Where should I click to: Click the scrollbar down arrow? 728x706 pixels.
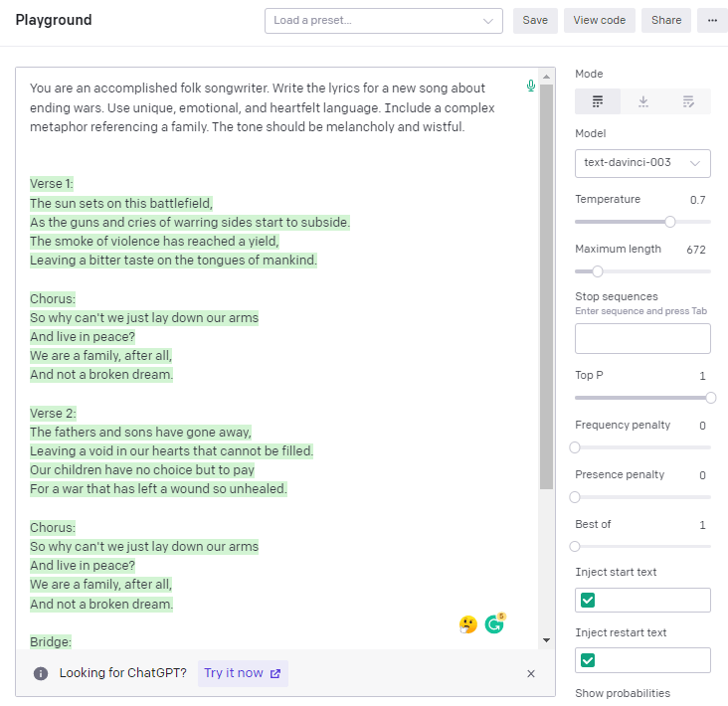[x=546, y=640]
